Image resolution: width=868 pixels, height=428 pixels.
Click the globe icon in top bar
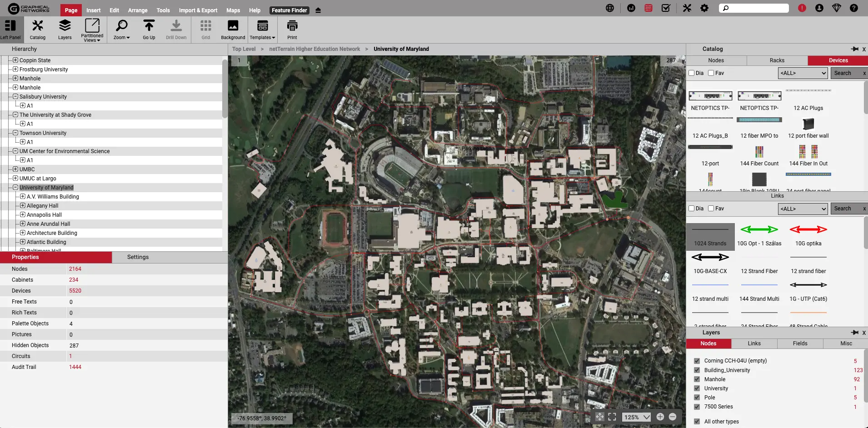point(610,8)
